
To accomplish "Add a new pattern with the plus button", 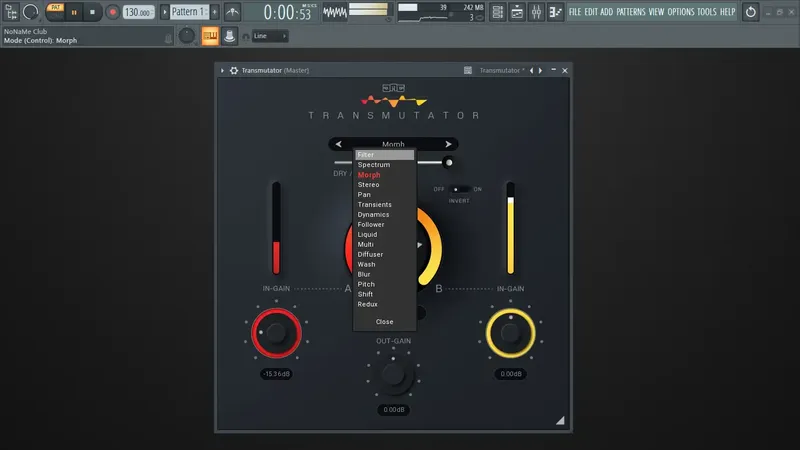I will pos(215,12).
